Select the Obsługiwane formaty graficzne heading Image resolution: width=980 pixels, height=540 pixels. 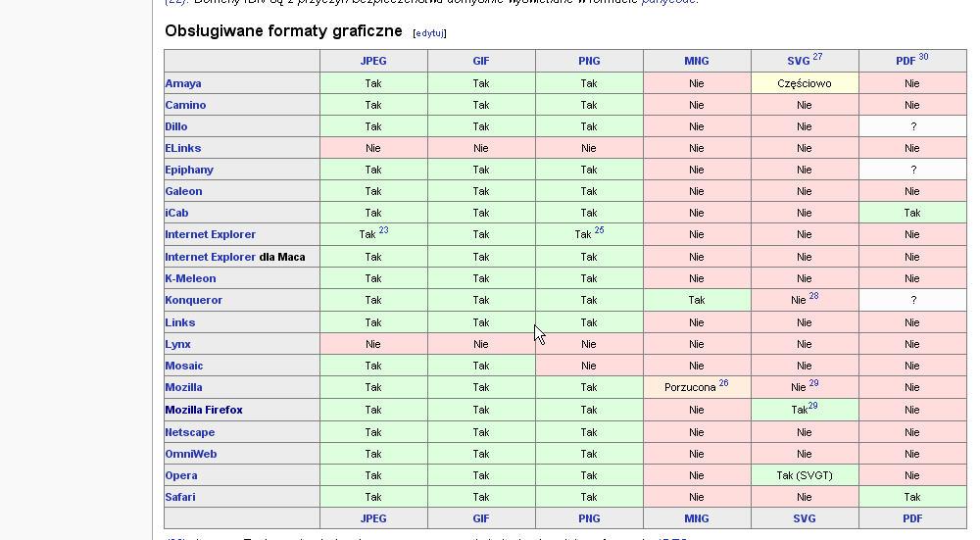pyautogui.click(x=283, y=30)
